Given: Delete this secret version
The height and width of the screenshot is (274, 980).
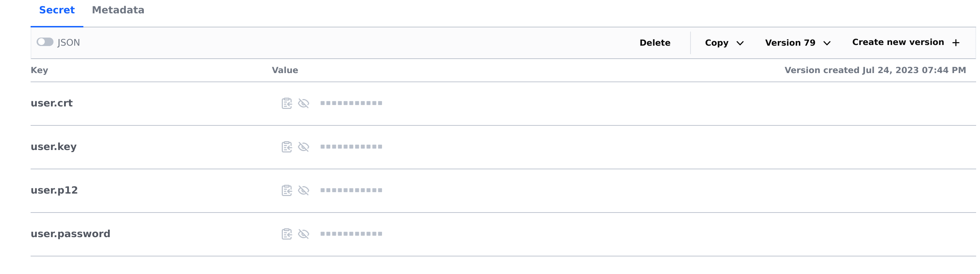Looking at the screenshot, I should (x=655, y=43).
